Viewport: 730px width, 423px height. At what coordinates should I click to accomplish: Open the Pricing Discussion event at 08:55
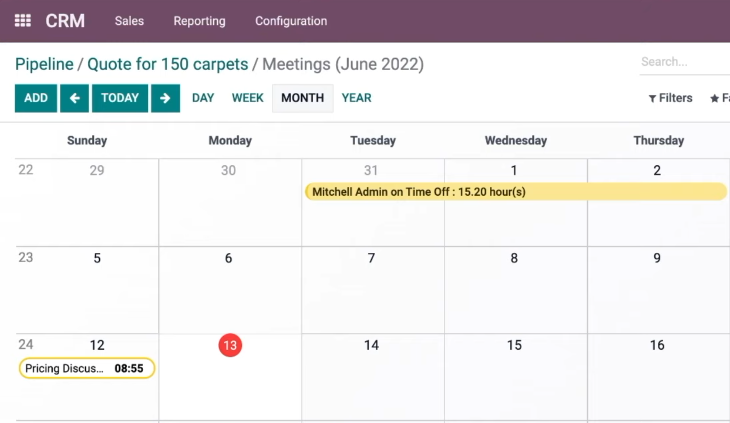(x=87, y=368)
